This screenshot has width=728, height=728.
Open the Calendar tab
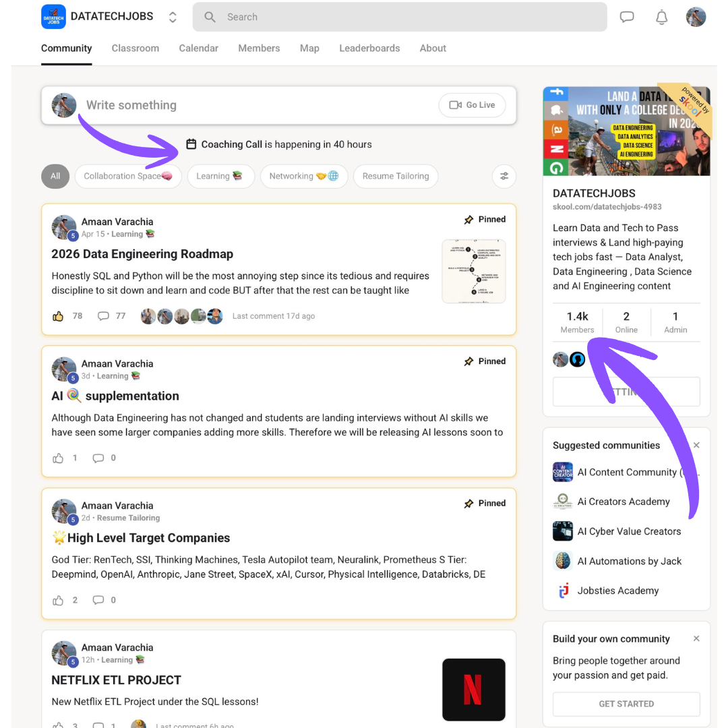pyautogui.click(x=199, y=49)
